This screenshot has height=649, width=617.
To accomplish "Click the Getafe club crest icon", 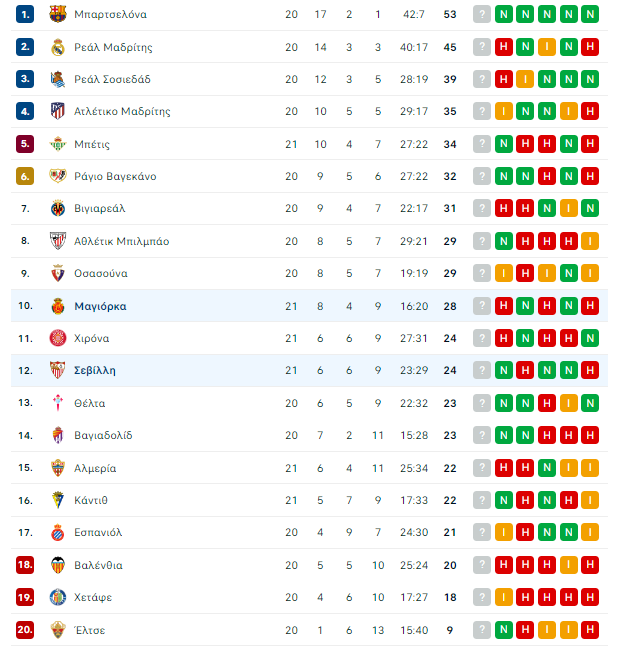I will tap(58, 597).
